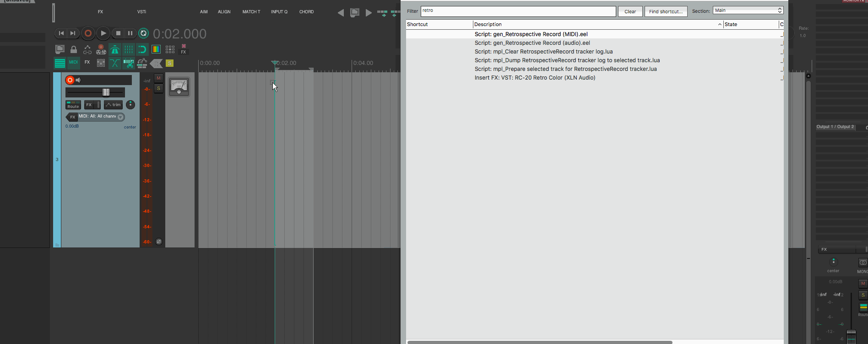Open the Section dropdown set to Main
868x344 pixels.
pyautogui.click(x=748, y=11)
